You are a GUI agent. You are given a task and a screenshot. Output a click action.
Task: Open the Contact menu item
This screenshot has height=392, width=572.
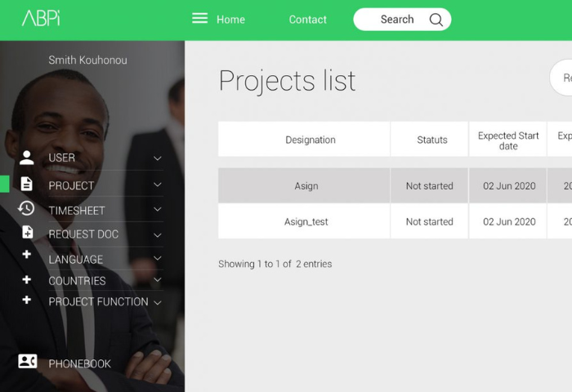click(307, 20)
